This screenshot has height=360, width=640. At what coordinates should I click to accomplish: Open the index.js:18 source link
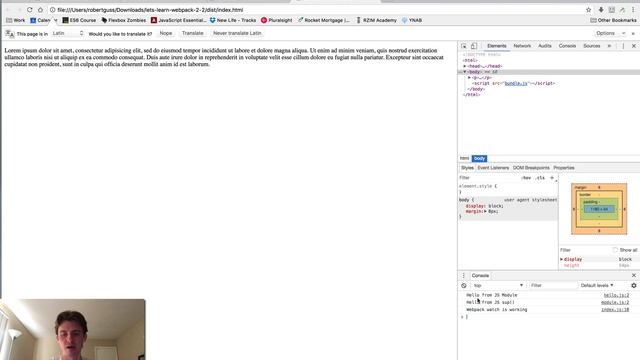pos(615,310)
